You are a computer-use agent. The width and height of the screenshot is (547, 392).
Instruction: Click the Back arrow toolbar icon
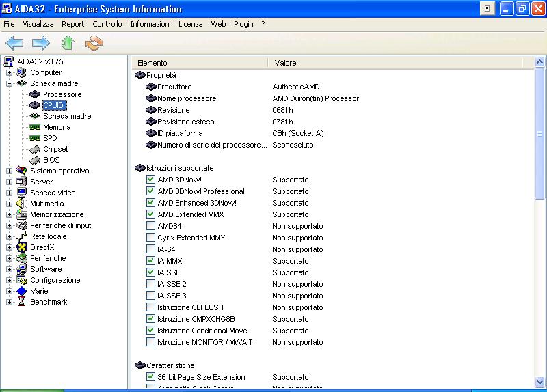[14, 43]
